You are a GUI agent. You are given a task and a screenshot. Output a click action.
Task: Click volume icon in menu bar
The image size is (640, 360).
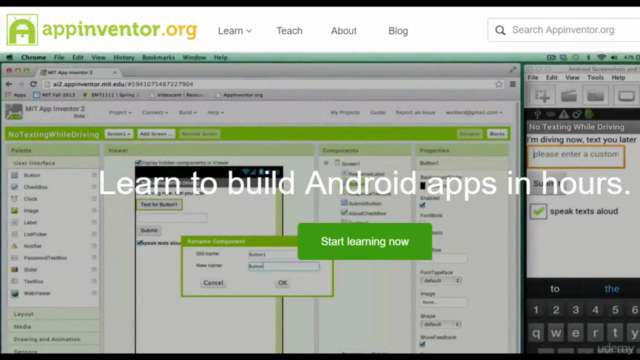pyautogui.click(x=614, y=58)
